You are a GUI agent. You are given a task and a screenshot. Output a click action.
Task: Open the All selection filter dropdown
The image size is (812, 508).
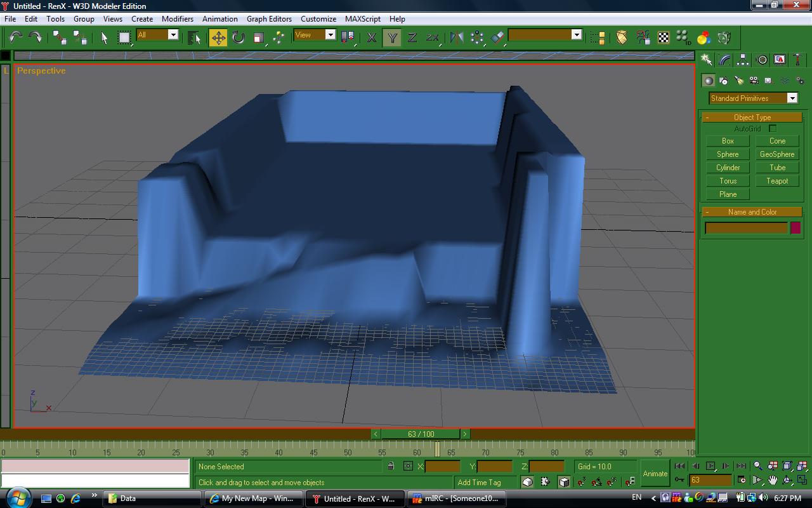173,35
